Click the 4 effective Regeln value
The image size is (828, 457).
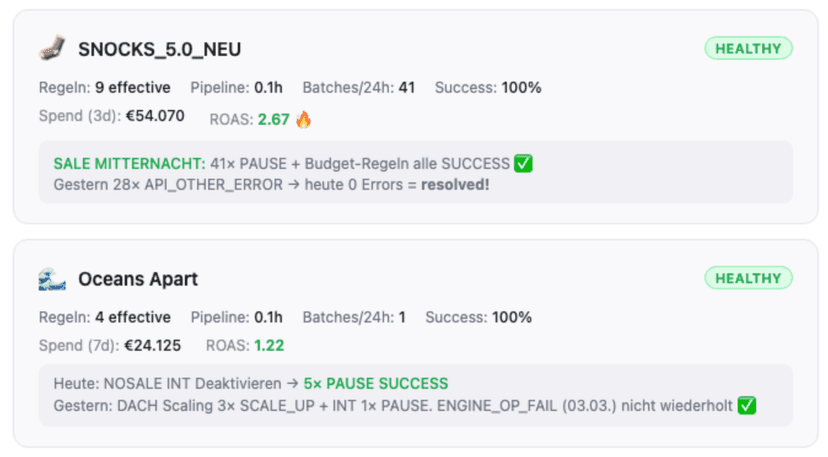pos(133,317)
